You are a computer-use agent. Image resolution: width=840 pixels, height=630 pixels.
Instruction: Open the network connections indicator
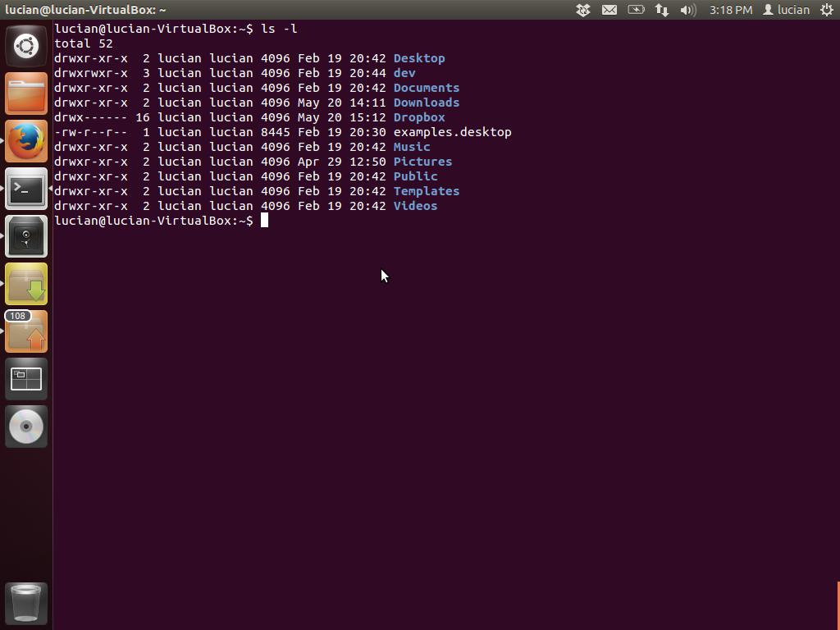click(662, 10)
